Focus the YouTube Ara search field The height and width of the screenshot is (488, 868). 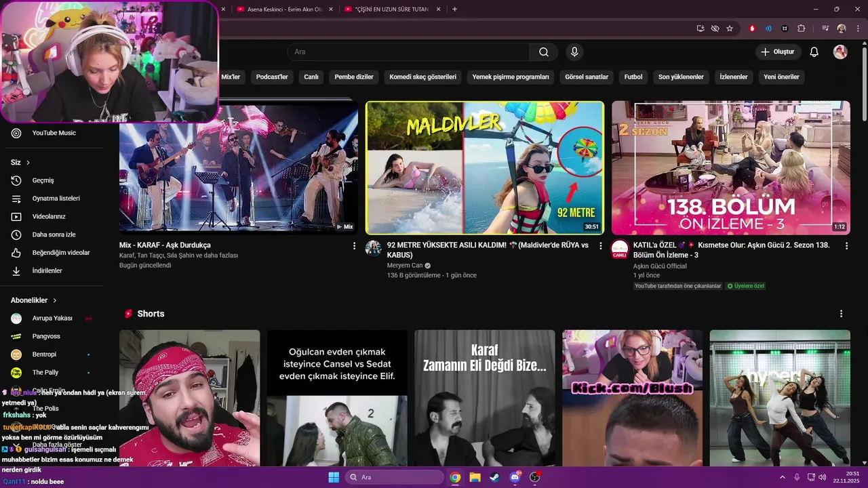[x=408, y=52]
